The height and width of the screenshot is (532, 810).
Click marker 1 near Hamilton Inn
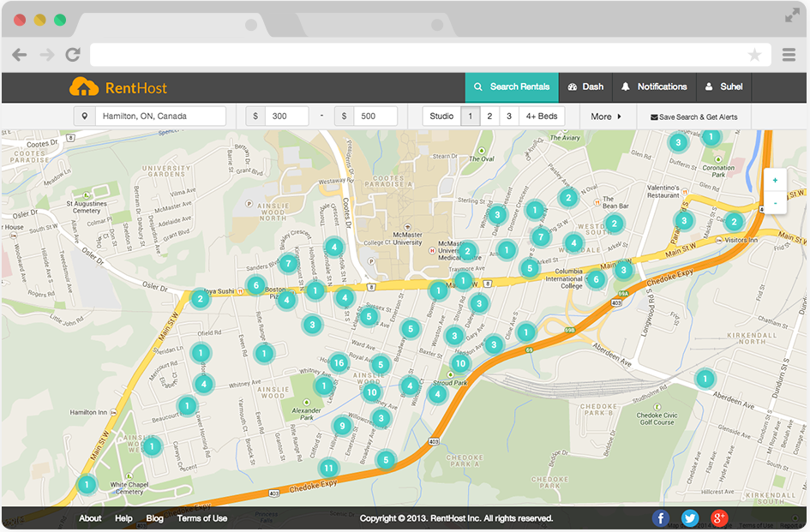click(188, 406)
